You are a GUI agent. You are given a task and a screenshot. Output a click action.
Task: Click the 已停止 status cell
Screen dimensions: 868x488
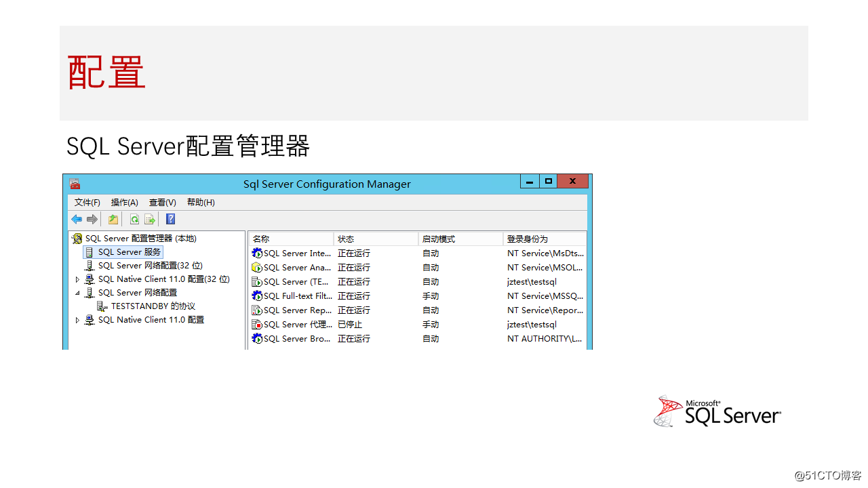coord(350,325)
